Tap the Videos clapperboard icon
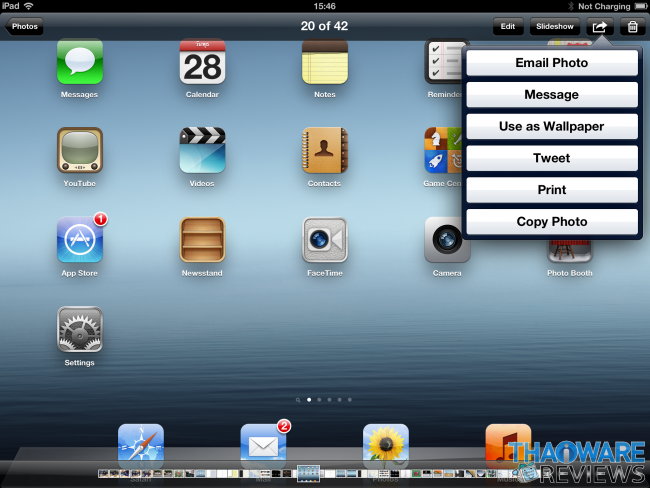 (x=202, y=150)
